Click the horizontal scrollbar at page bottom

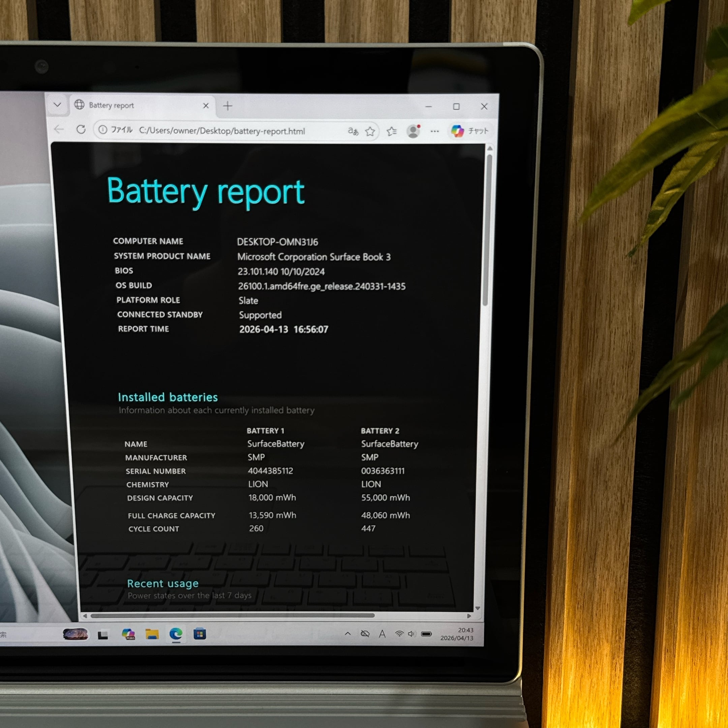pyautogui.click(x=233, y=616)
